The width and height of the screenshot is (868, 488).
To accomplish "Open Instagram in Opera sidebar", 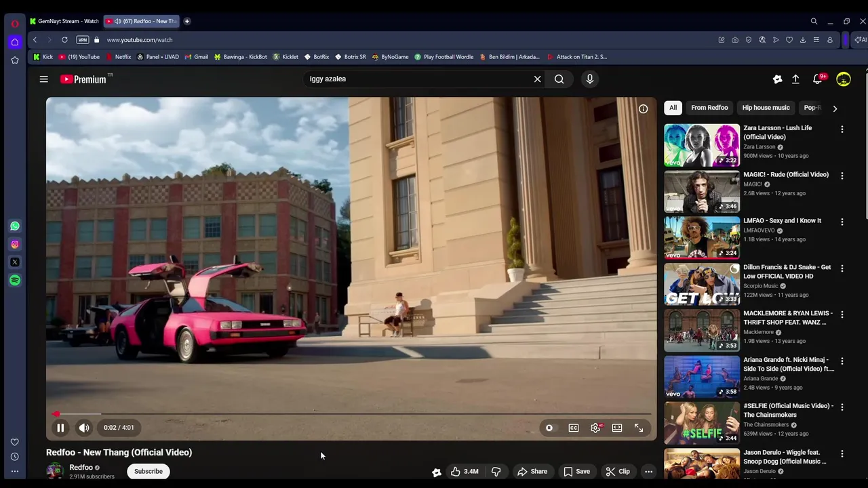I will pos(15,244).
